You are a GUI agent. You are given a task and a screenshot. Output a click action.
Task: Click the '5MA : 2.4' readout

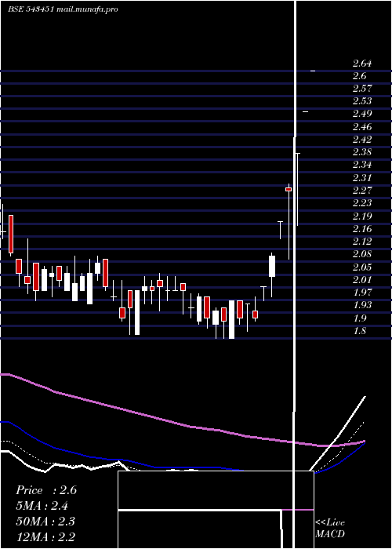click(42, 506)
